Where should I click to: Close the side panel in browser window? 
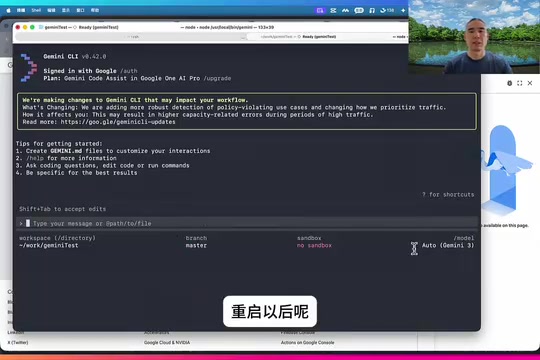point(530,83)
